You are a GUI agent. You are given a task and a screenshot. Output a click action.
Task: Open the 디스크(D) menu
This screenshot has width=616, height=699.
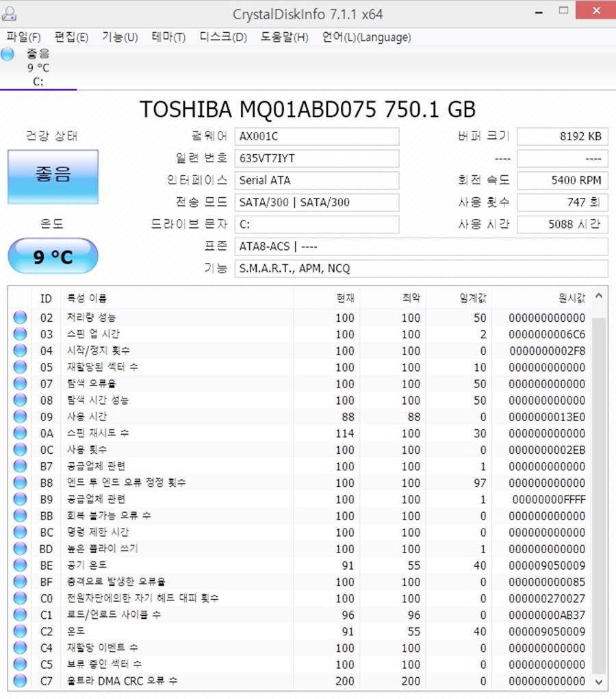(223, 37)
